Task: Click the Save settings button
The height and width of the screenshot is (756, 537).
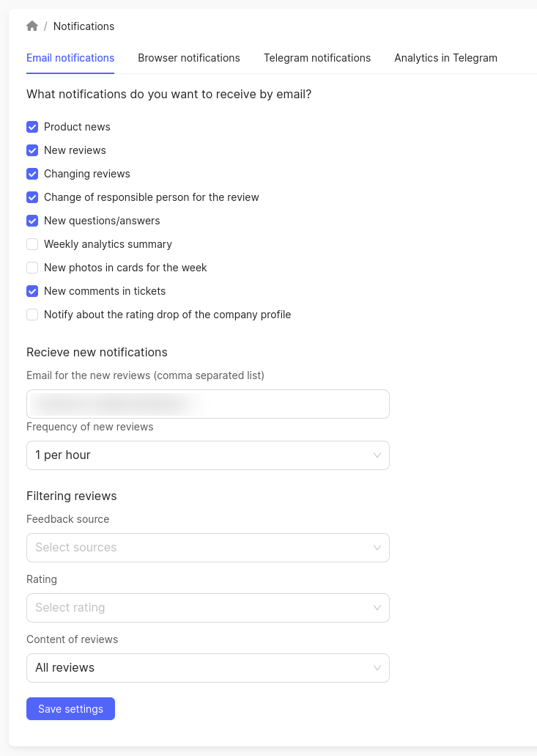Action: (x=70, y=709)
